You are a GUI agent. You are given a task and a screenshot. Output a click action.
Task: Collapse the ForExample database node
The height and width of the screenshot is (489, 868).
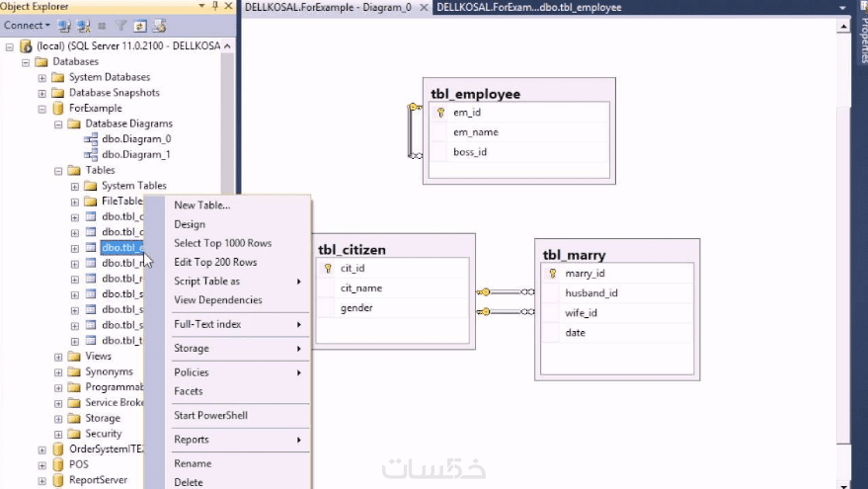point(42,109)
